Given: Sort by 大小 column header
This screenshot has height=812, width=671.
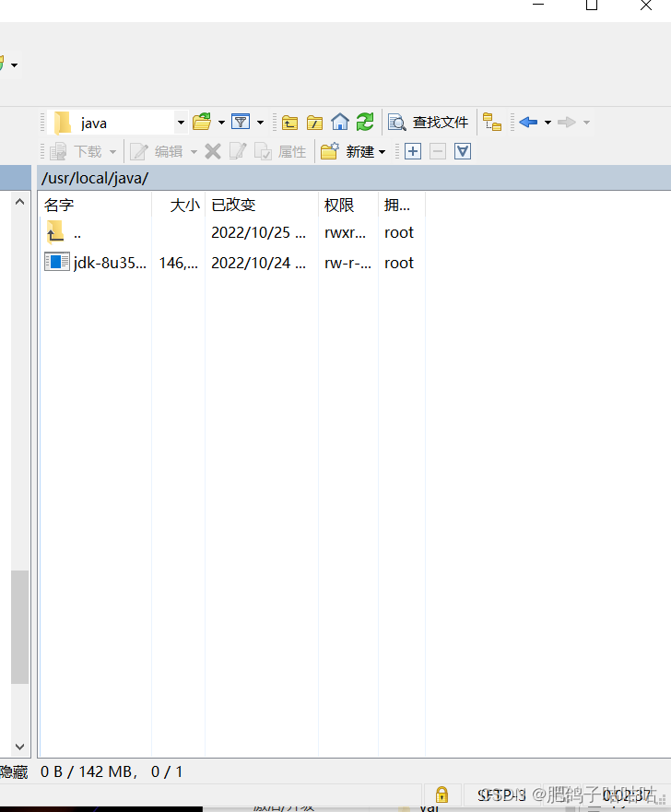Looking at the screenshot, I should 179,205.
